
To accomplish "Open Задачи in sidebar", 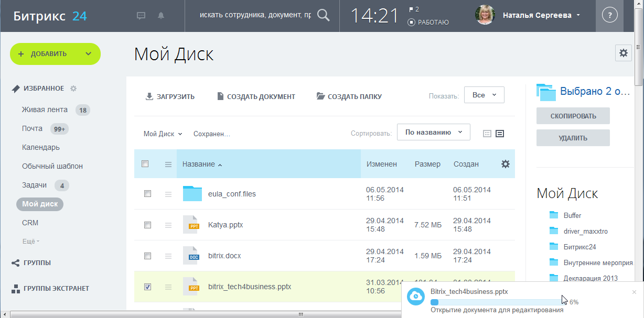I will point(35,185).
